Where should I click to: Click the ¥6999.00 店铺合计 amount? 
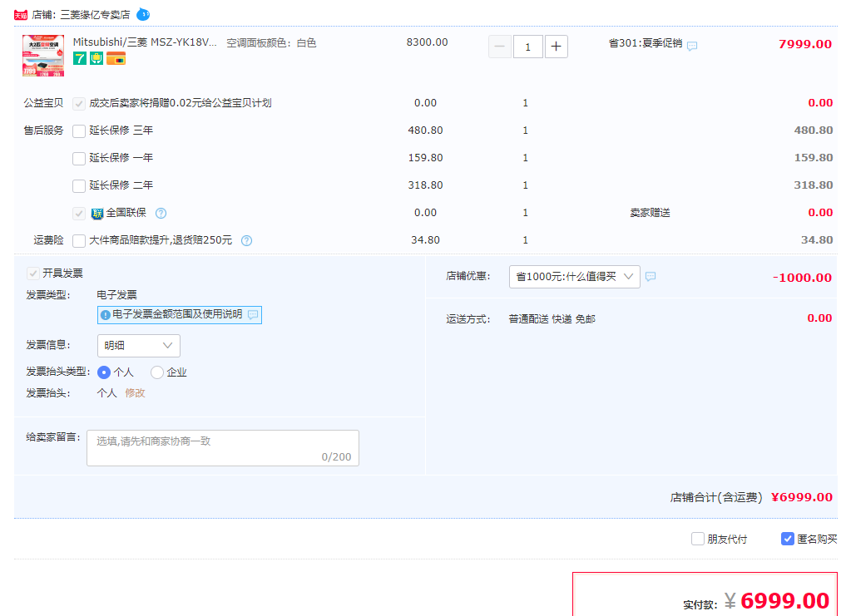[x=802, y=497]
